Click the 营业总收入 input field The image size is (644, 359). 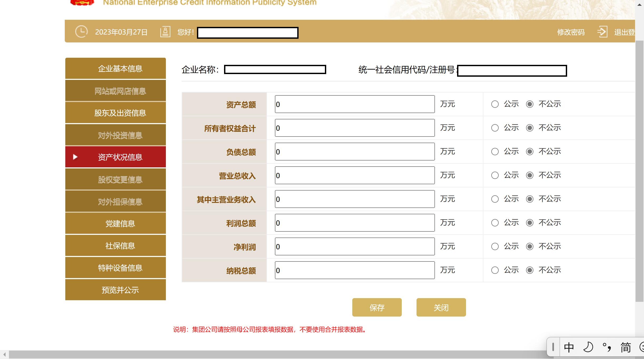355,175
